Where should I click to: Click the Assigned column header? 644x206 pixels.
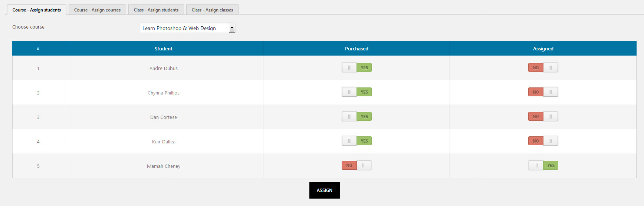pos(543,49)
